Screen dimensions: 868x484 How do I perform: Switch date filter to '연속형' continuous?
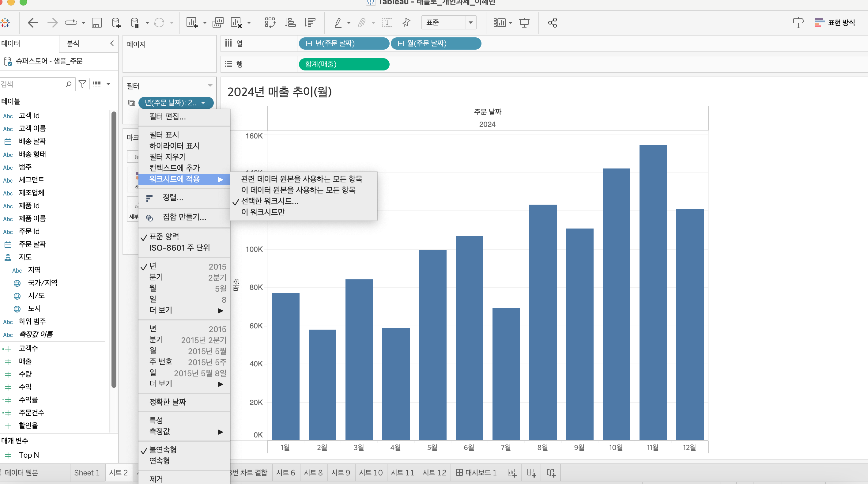pos(159,461)
